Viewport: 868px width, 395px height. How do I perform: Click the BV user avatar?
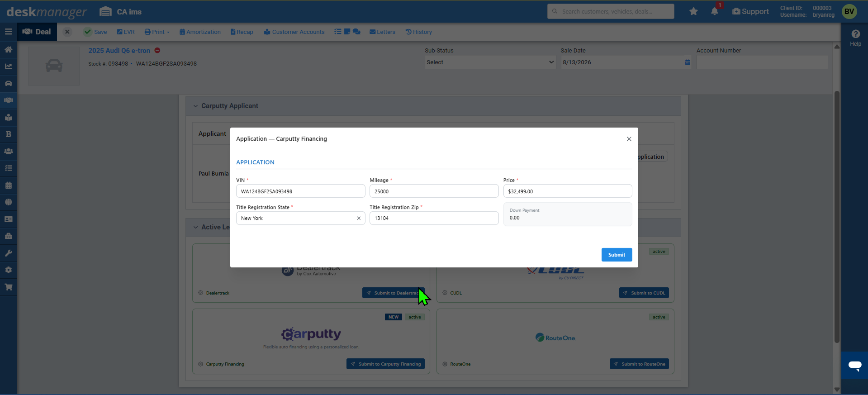[849, 11]
